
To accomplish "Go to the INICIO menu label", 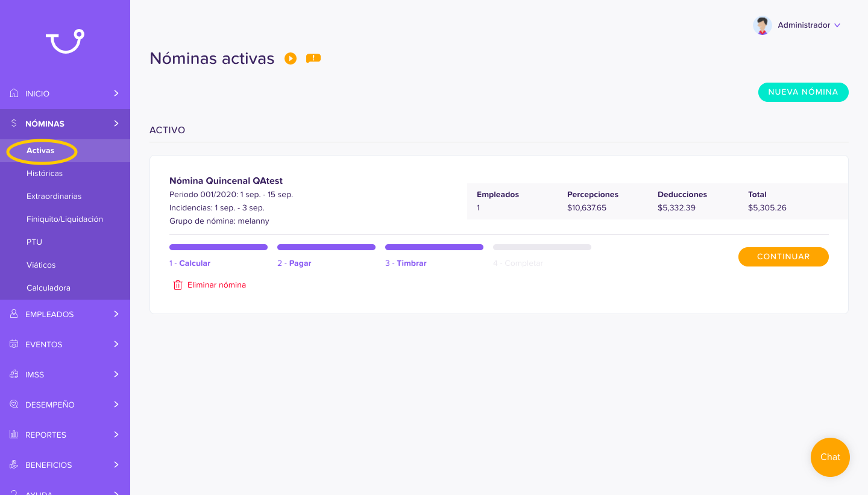I will pos(37,94).
